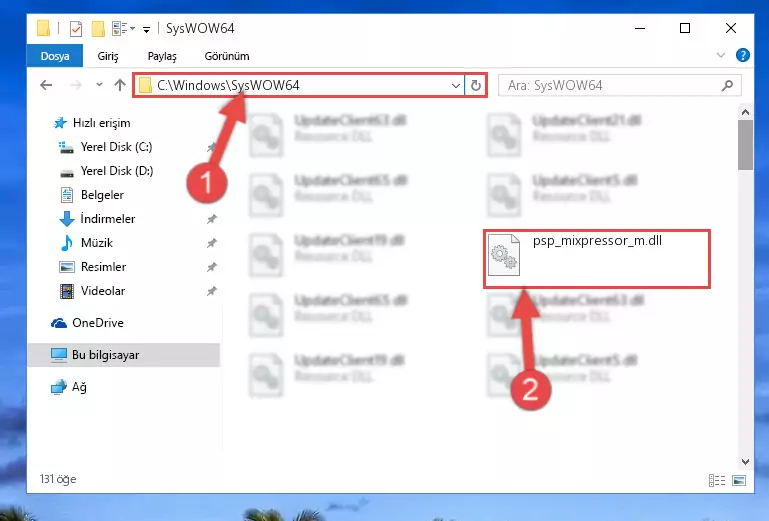This screenshot has width=769, height=521.
Task: Click the search magnifier icon
Action: pyautogui.click(x=727, y=85)
